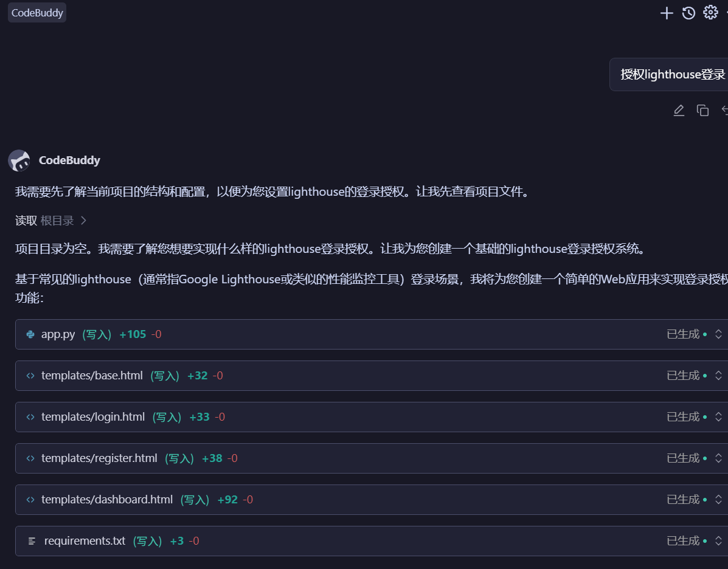Expand the app.py file card
728x569 pixels.
[x=718, y=334]
